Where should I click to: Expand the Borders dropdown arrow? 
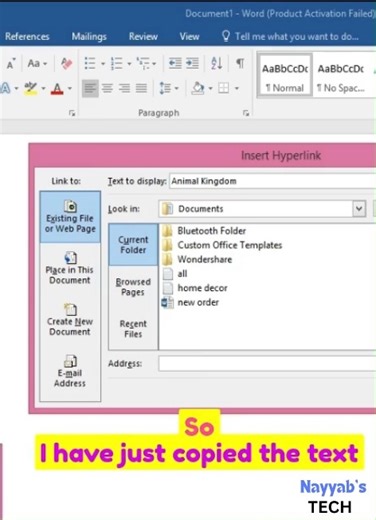[237, 88]
